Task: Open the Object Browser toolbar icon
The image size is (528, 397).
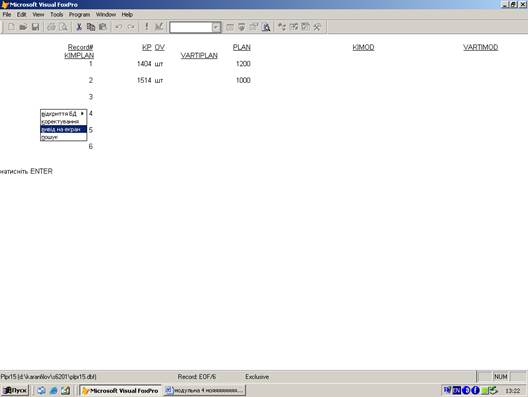Action: pos(294,27)
